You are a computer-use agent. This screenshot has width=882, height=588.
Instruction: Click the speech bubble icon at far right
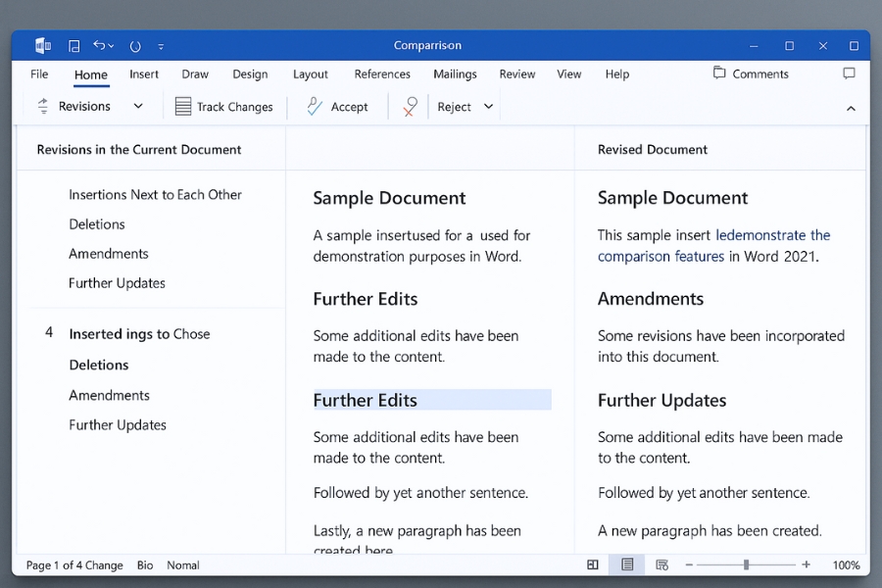coord(849,74)
